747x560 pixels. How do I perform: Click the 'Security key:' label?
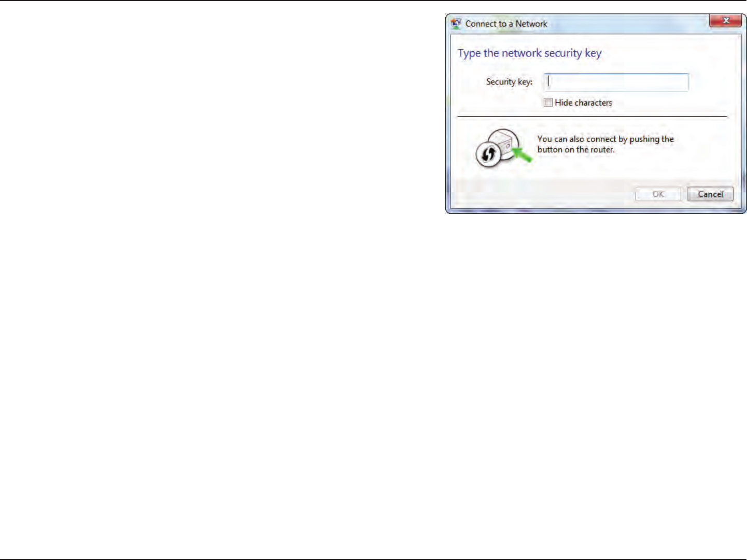click(509, 82)
